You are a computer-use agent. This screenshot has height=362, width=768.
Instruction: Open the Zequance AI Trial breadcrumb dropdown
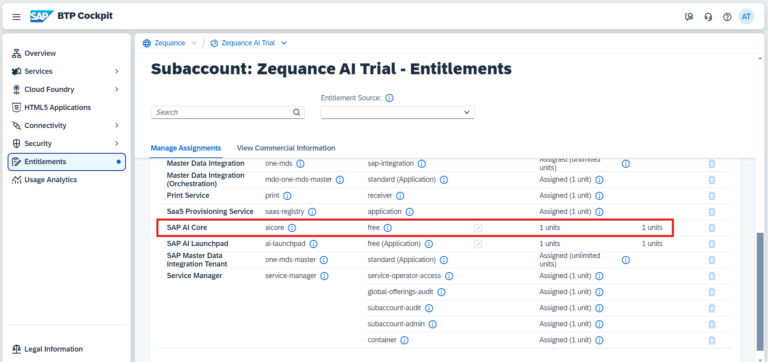(x=284, y=43)
